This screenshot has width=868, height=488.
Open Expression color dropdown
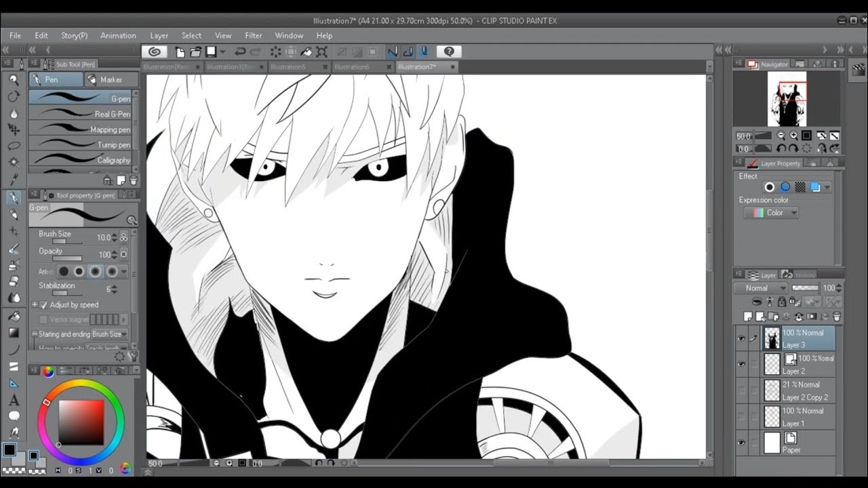[x=771, y=213]
